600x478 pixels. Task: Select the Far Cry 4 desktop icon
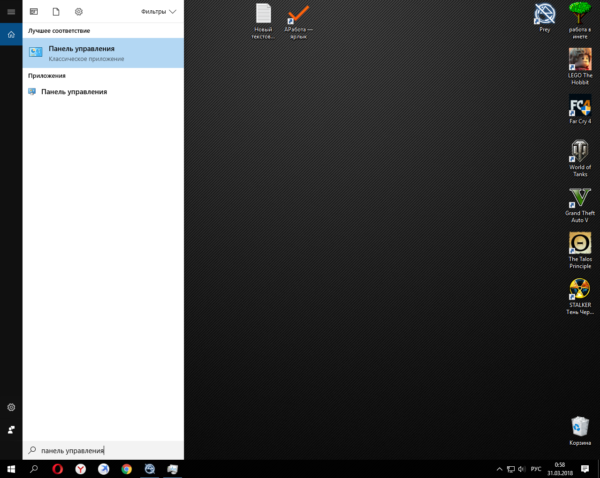580,109
